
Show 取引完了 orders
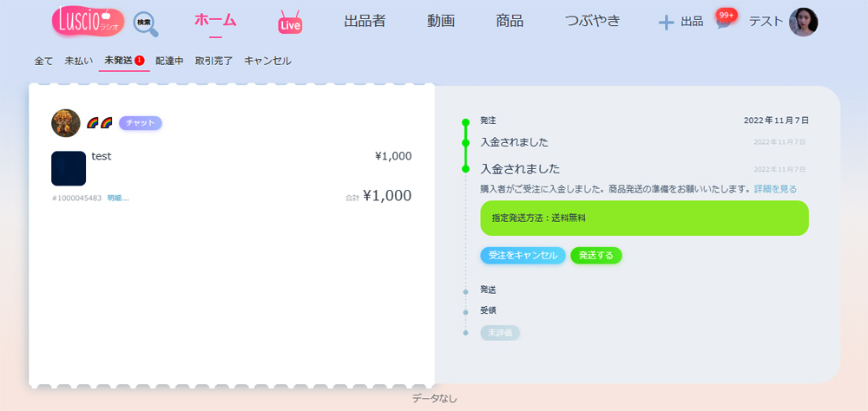[x=214, y=61]
